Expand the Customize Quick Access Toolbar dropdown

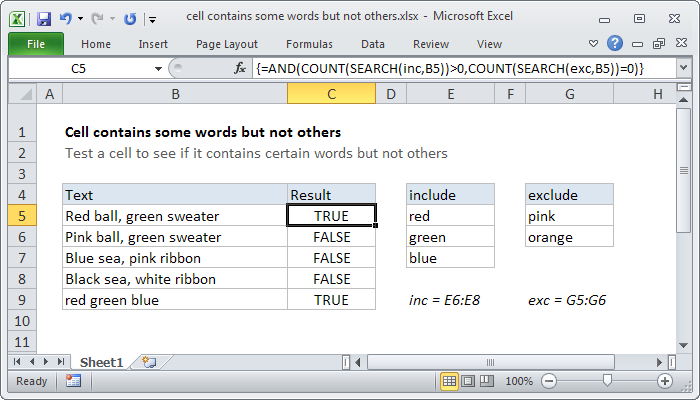151,19
